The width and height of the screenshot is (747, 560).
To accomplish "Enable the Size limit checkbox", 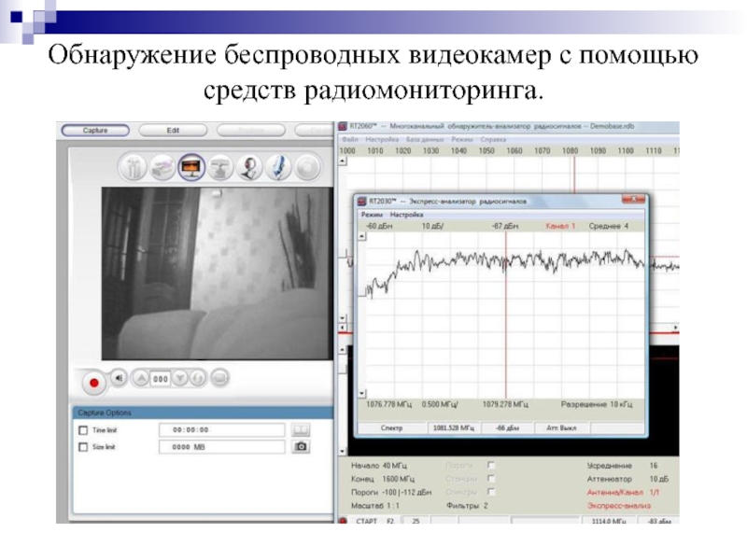I will pyautogui.click(x=83, y=447).
